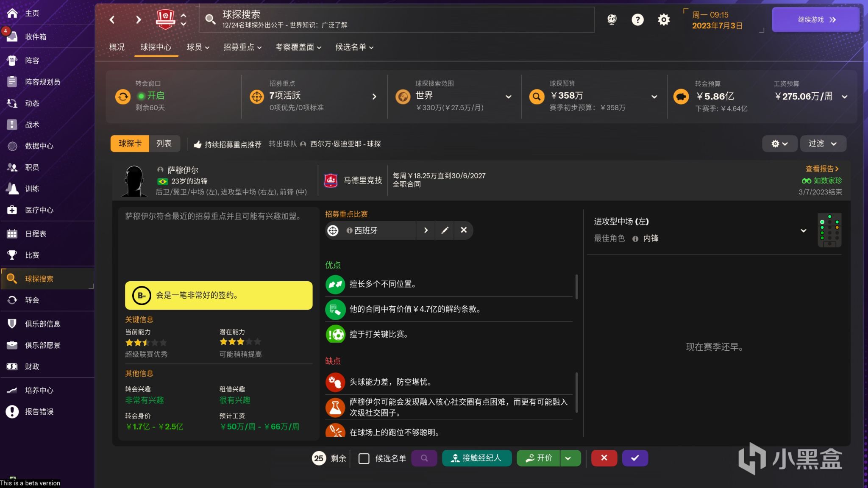868x488 pixels.
Task: Open 开价 offer options dropdown arrow
Action: coord(570,458)
